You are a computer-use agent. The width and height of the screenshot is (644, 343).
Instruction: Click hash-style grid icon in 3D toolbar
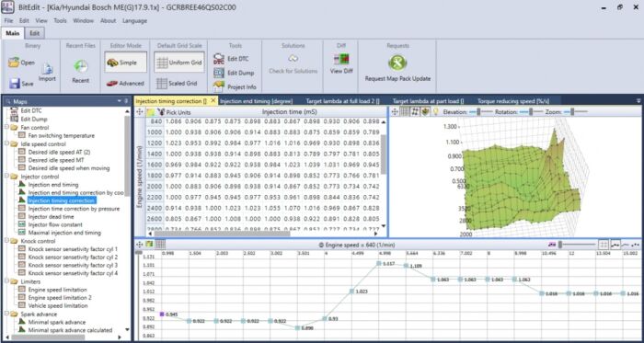click(415, 111)
